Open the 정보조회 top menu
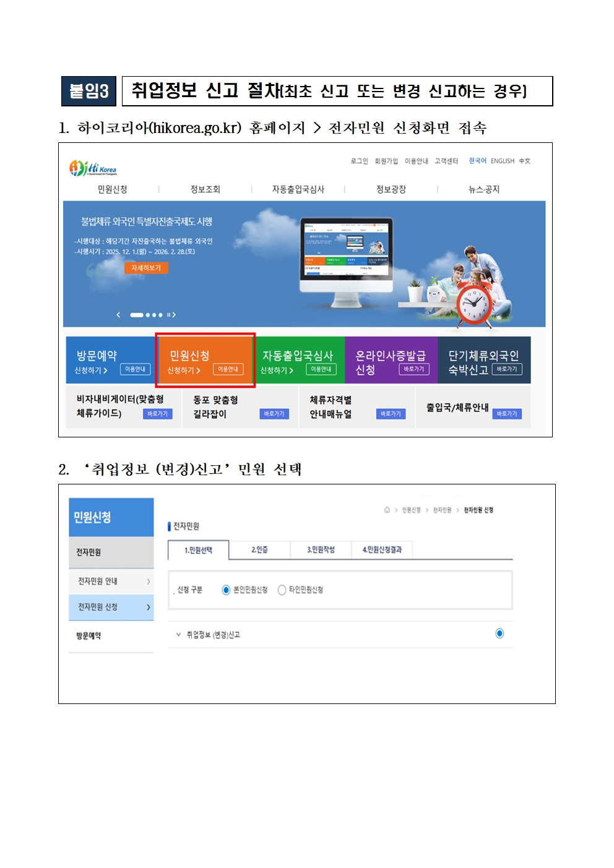Viewport: 614px width, 868px height. coord(205,189)
